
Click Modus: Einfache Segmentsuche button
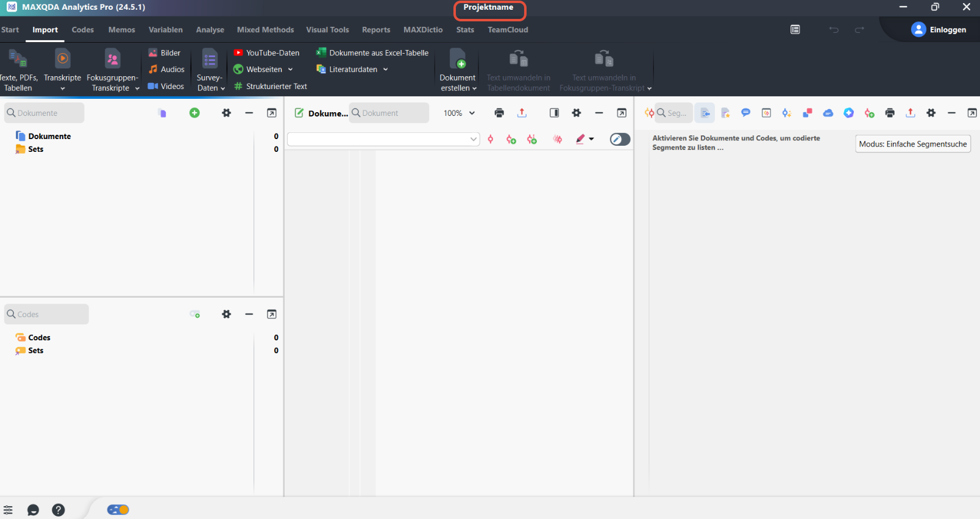pos(913,144)
